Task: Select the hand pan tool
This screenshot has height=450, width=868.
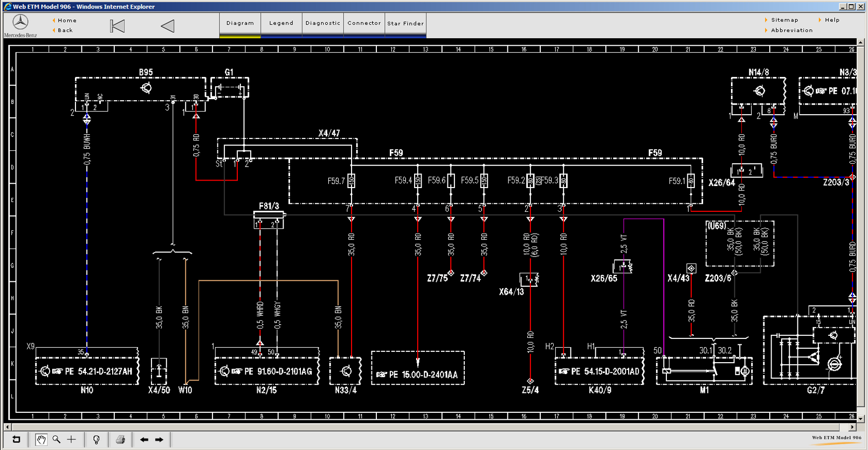Action: click(41, 440)
